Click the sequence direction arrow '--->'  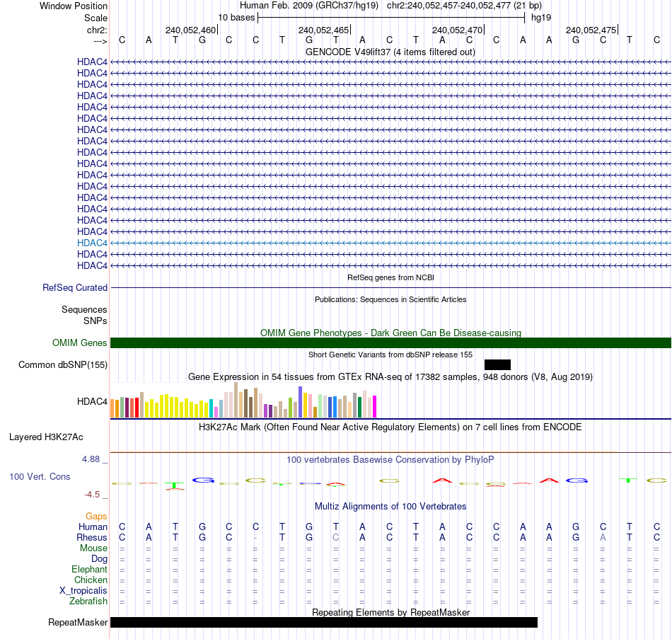pos(100,41)
